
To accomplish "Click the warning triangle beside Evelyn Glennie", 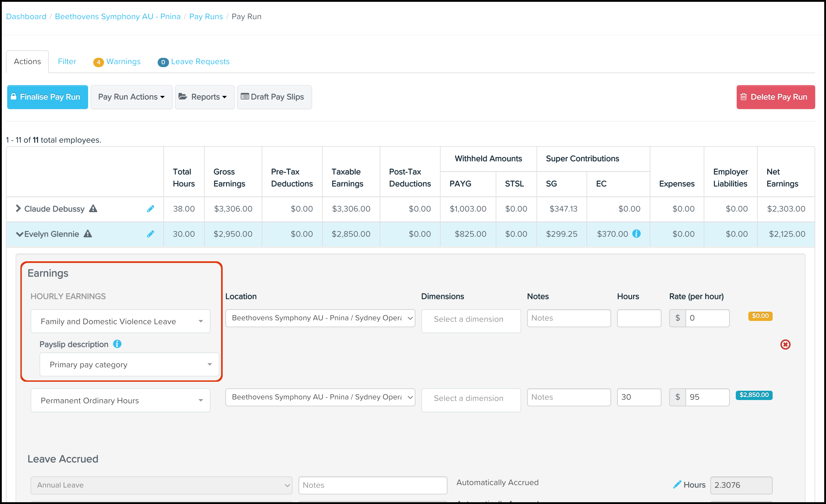I will [88, 233].
